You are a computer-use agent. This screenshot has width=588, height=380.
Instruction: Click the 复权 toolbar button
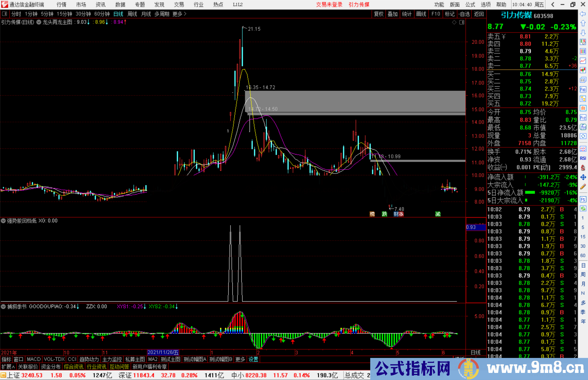click(379, 14)
